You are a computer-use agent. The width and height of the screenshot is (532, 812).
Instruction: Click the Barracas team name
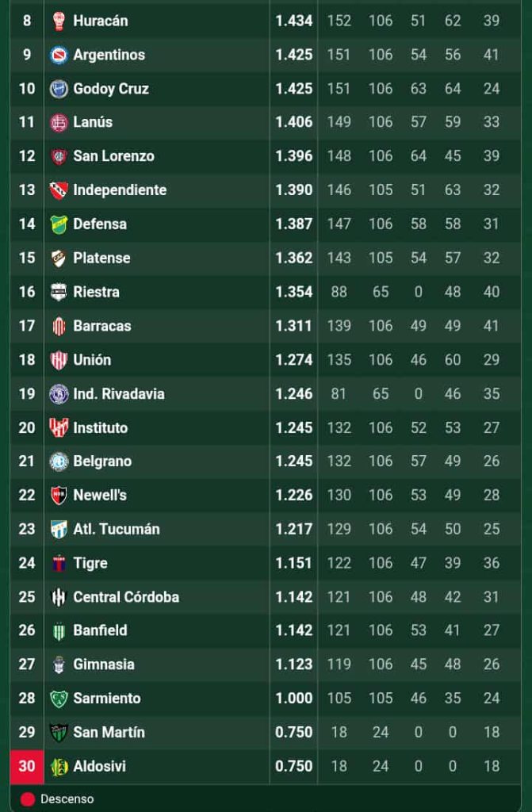[102, 326]
